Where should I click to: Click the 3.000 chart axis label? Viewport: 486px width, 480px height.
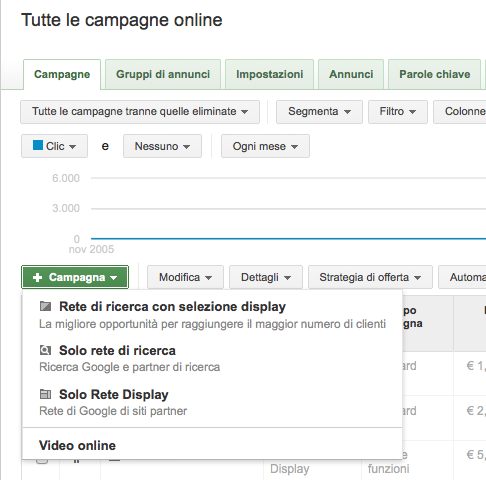[x=66, y=208]
